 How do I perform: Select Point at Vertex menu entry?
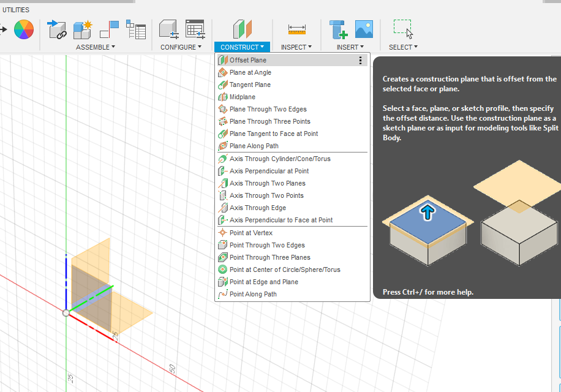[251, 233]
